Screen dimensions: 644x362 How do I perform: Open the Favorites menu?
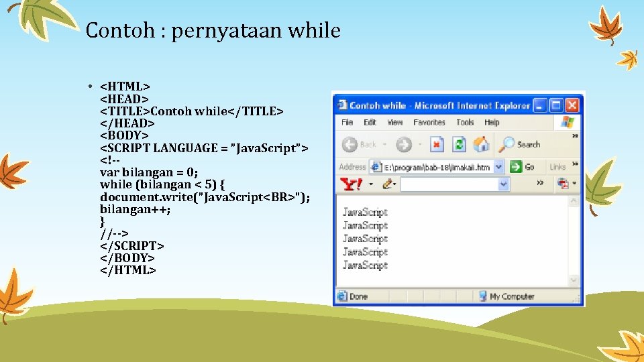tap(429, 122)
